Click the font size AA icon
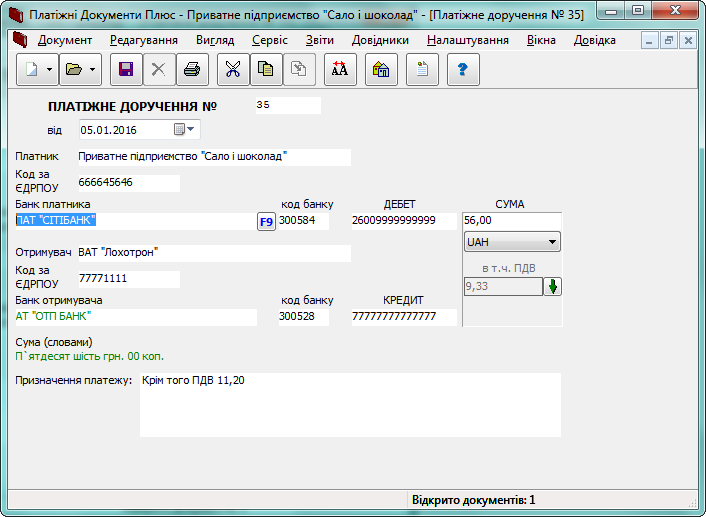Screen dimensions: 706x517 coord(340,69)
